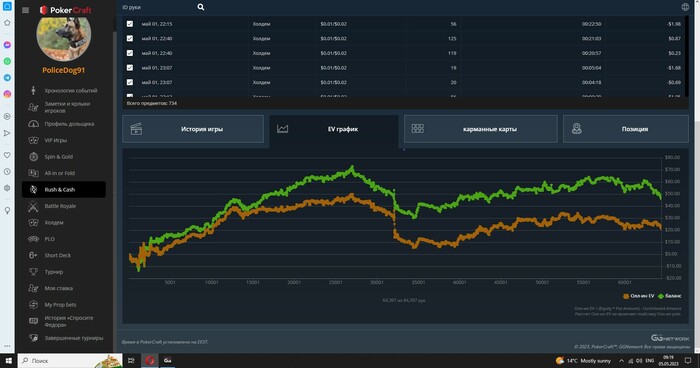Viewport: 700px width, 368px height.
Task: Click the lightbulb icon in Opera sidebar
Action: click(x=7, y=210)
